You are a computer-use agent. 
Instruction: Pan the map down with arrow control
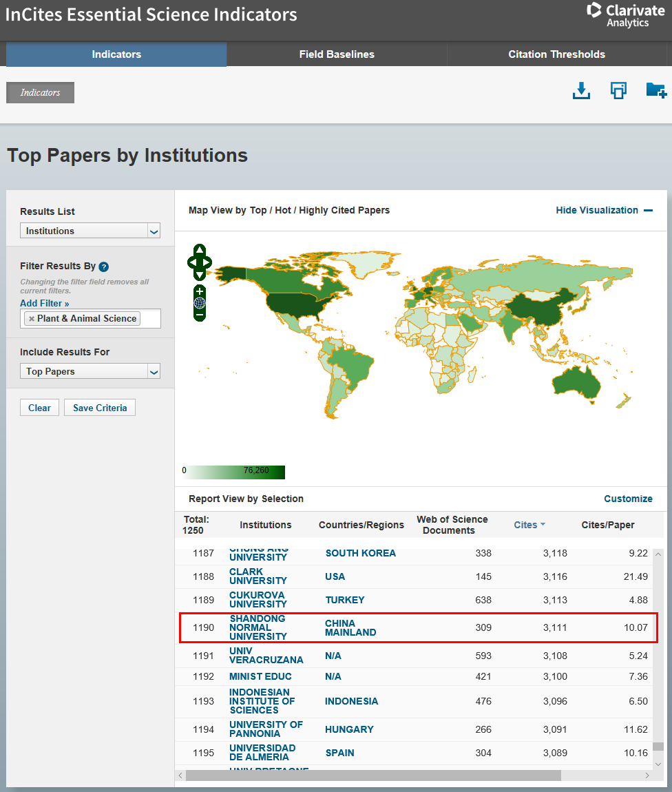point(200,275)
